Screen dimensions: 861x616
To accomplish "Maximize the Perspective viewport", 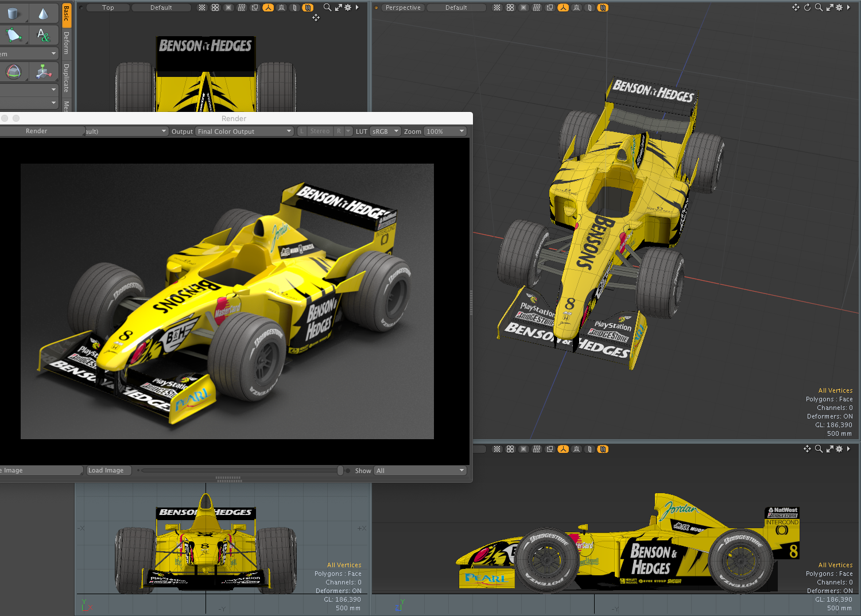I will coord(829,7).
